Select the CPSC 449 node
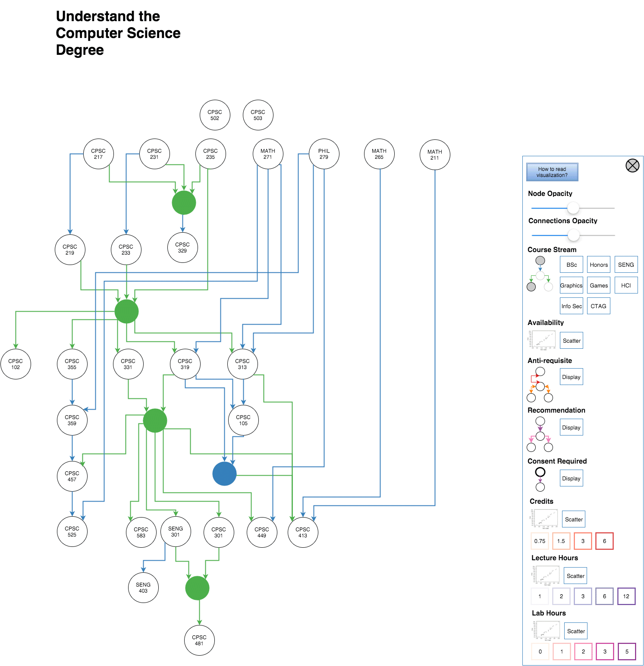 [262, 533]
